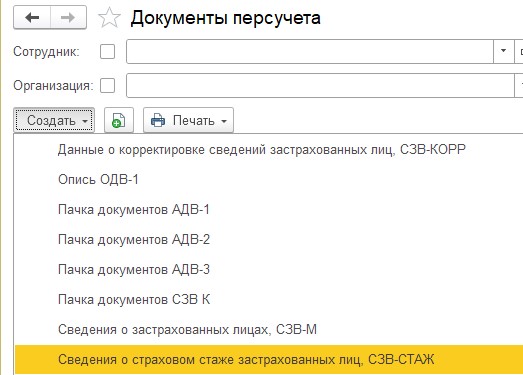Open the Сотрудник field dropdown arrow
The height and width of the screenshot is (375, 523).
[503, 51]
